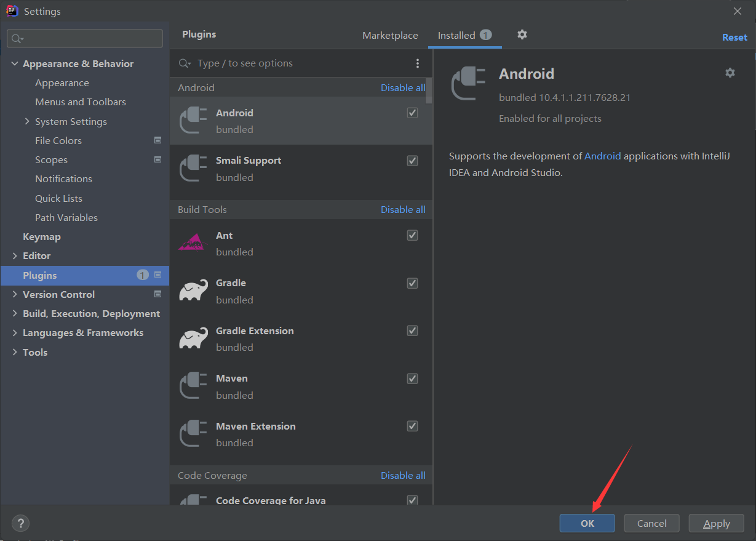
Task: Click the Apply button
Action: (717, 523)
